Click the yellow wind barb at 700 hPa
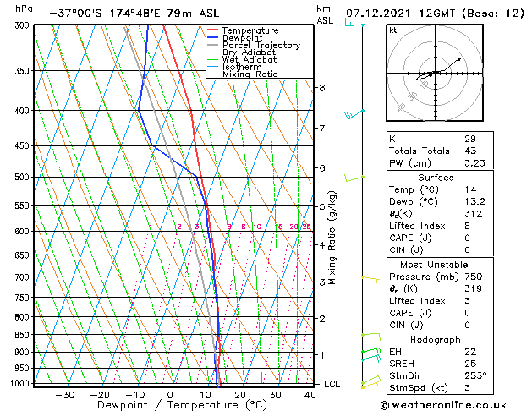Viewport: 532px width, 411px height. click(370, 279)
